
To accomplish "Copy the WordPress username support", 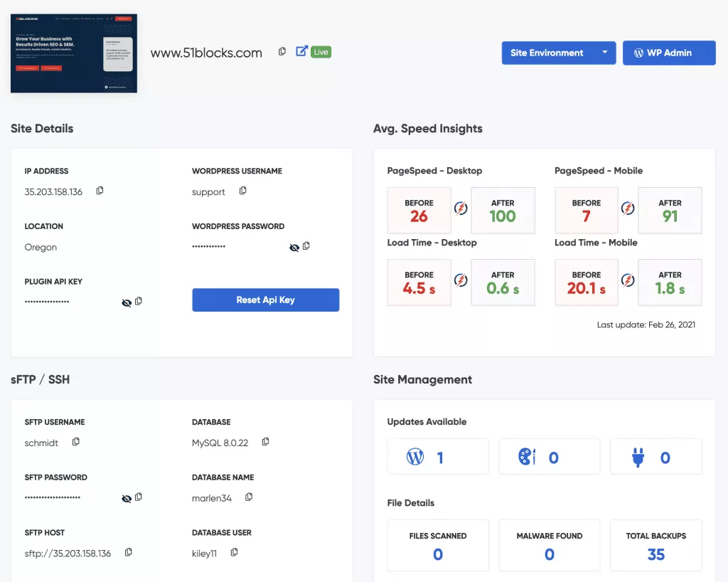I will coord(243,191).
